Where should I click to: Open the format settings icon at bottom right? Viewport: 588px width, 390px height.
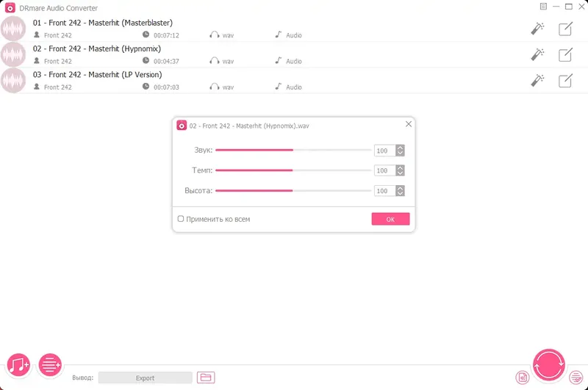click(x=522, y=378)
